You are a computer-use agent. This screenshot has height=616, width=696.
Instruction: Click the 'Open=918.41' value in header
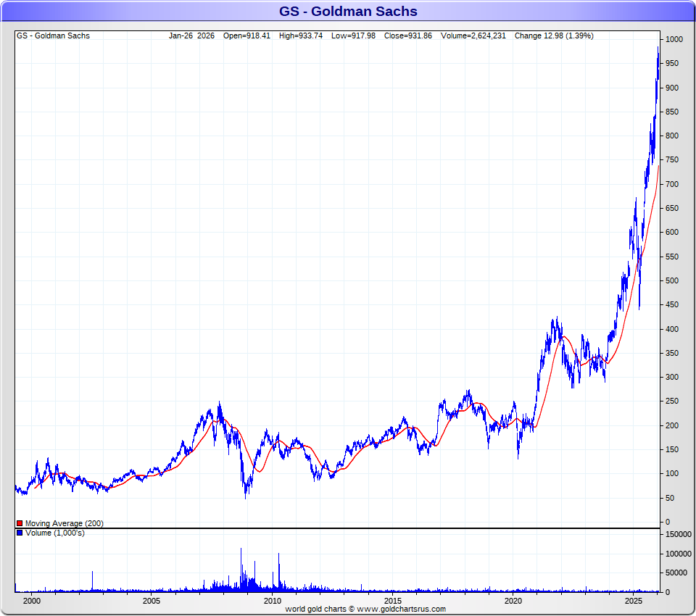tap(246, 36)
